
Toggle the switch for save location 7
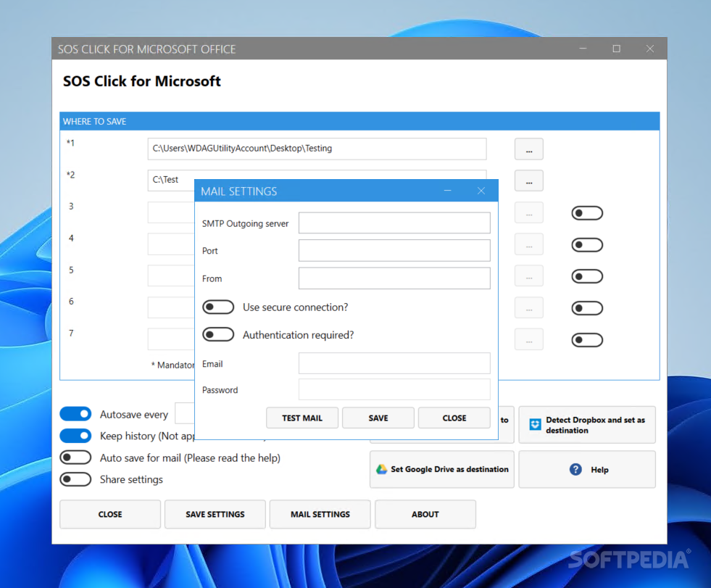(x=587, y=340)
